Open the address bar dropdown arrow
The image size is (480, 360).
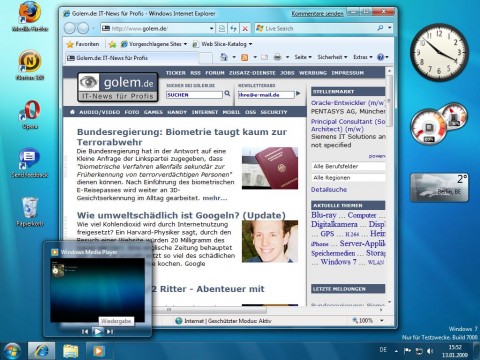tap(211, 29)
